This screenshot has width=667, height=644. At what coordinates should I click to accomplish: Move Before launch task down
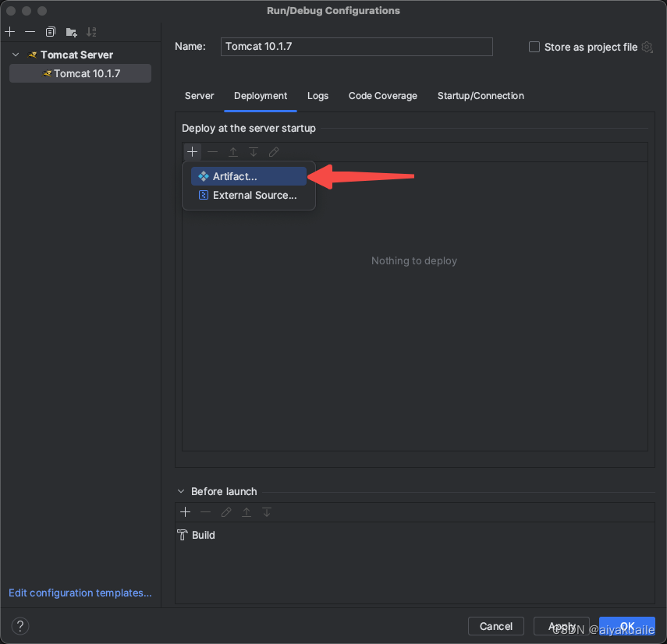[x=267, y=511]
